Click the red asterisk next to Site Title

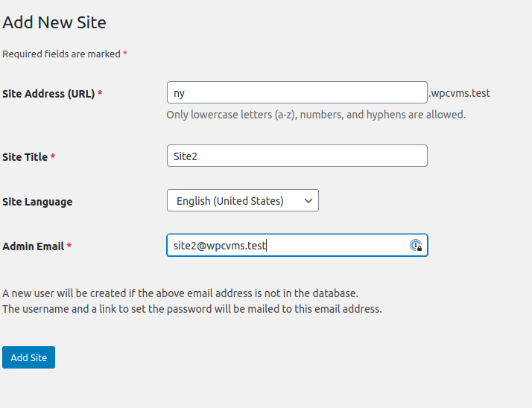pos(53,157)
